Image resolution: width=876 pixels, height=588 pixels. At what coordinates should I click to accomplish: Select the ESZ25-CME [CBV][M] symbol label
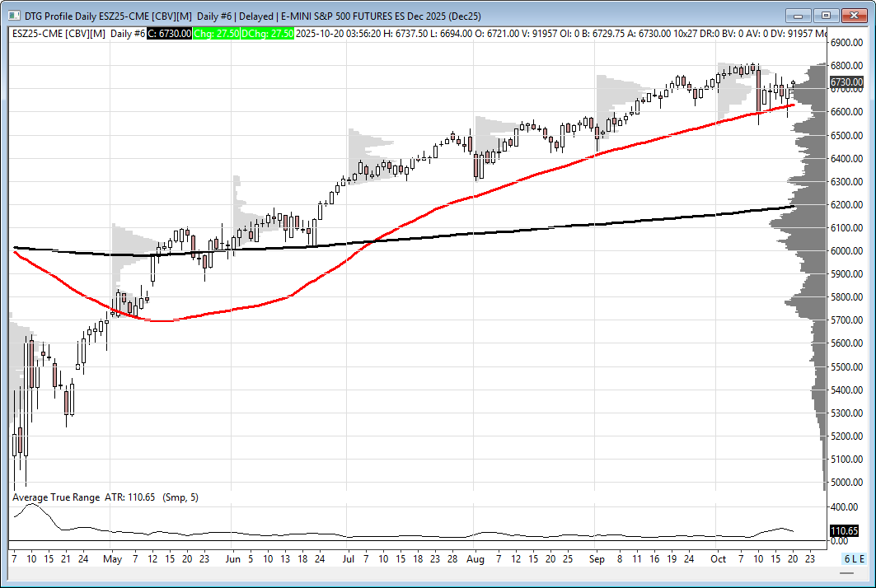[59, 33]
